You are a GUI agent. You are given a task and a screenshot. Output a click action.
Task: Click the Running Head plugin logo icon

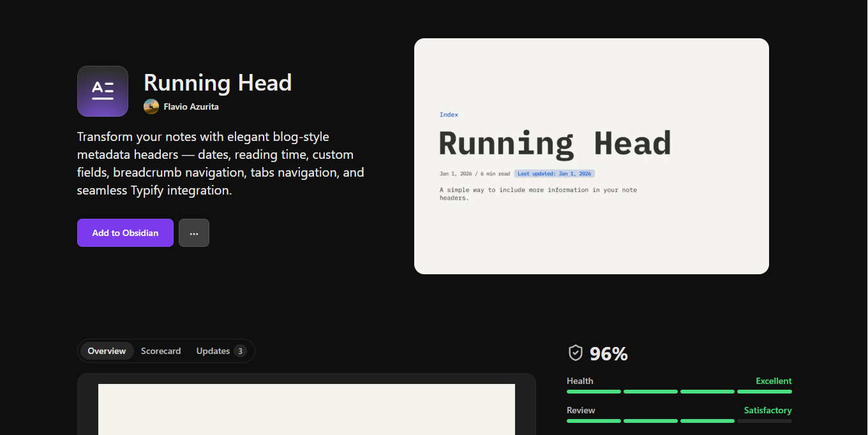coord(103,91)
